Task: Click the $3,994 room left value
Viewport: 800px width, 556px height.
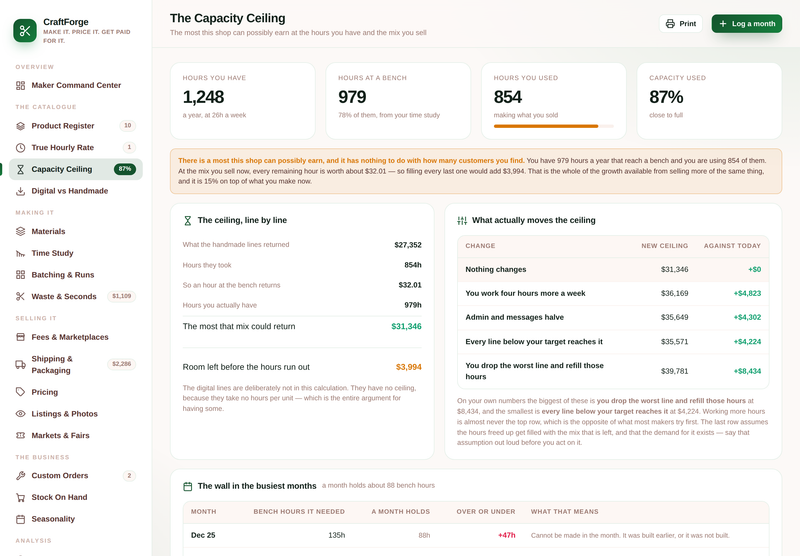Action: (x=409, y=367)
